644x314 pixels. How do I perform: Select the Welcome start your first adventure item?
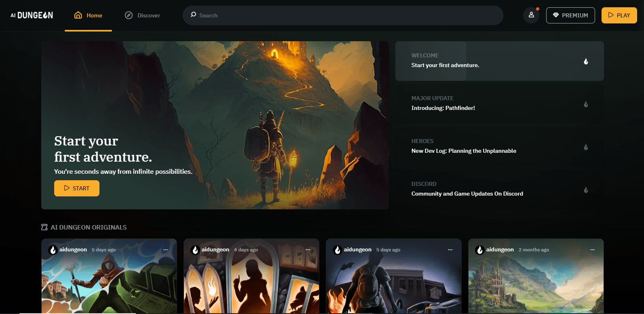coord(500,61)
